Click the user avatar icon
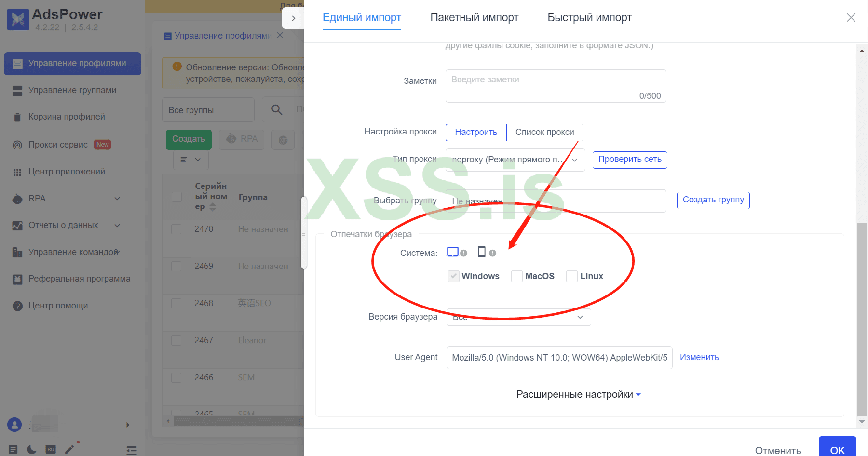868x456 pixels. (14, 425)
